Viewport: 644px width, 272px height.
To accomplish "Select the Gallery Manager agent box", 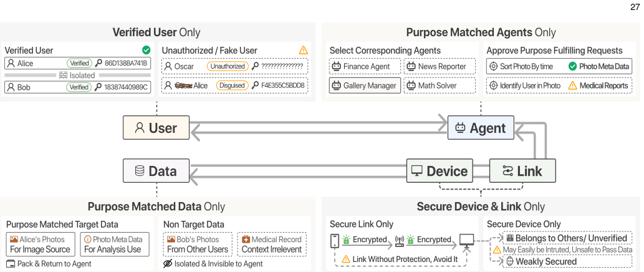I will [365, 85].
